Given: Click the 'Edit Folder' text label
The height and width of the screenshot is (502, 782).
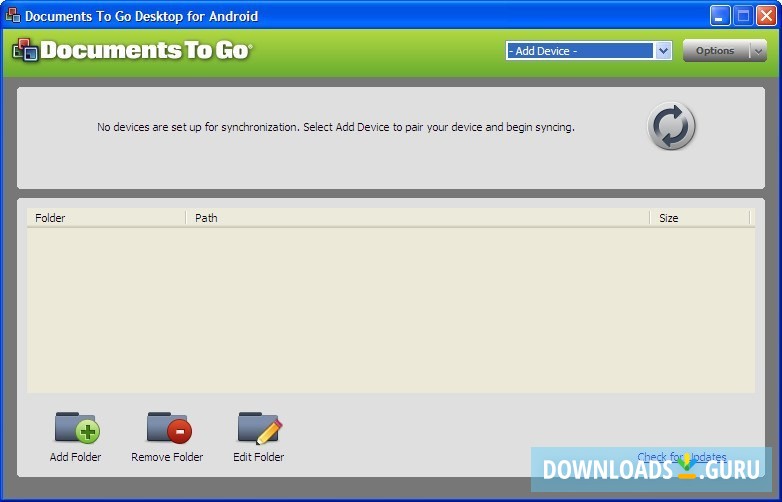Looking at the screenshot, I should coord(258,457).
